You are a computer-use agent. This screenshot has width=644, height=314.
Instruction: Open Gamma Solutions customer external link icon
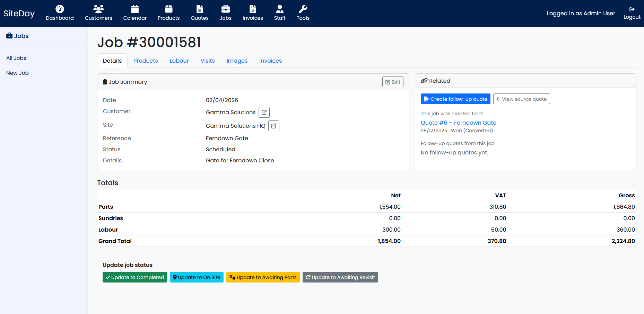pyautogui.click(x=264, y=112)
